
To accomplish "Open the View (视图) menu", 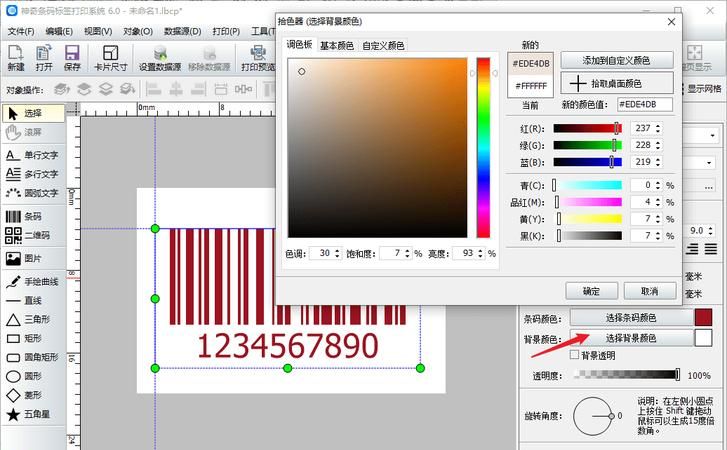I will coord(98,32).
